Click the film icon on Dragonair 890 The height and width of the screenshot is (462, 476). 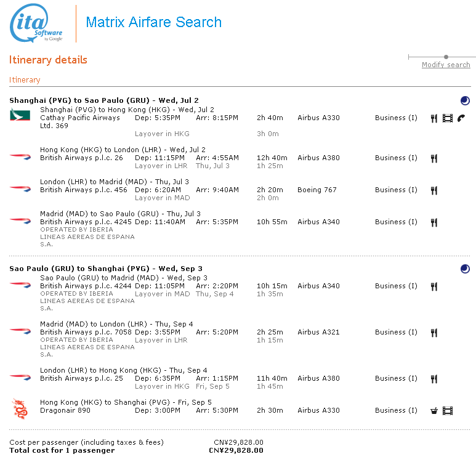(448, 411)
